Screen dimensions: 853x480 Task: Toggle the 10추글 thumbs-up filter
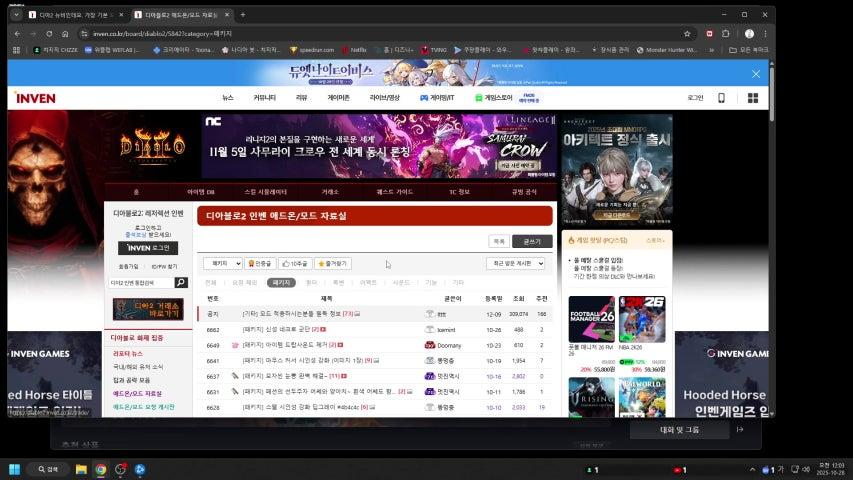294,263
